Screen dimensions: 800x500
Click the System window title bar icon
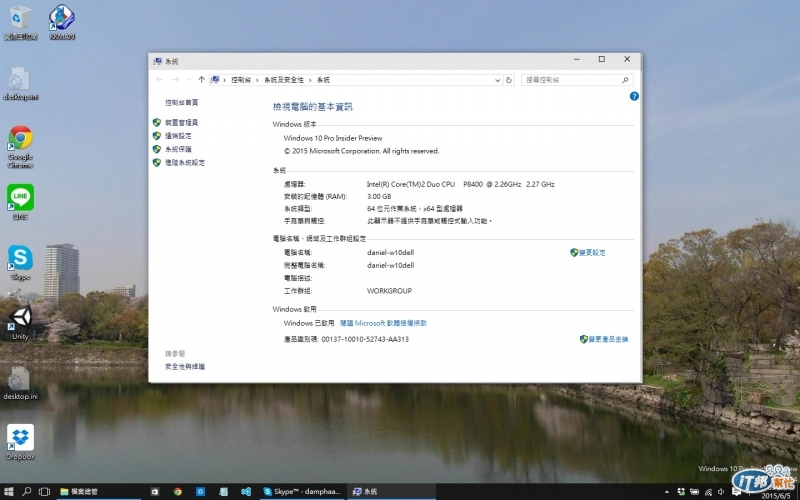point(158,61)
